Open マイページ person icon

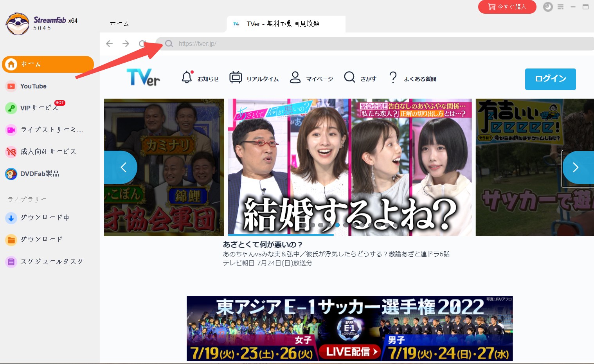295,77
